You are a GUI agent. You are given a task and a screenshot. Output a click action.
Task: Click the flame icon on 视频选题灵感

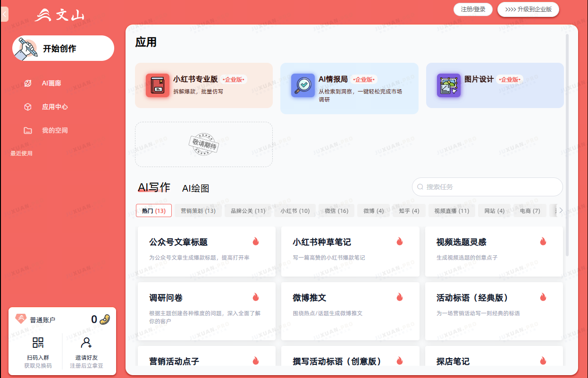coord(543,242)
